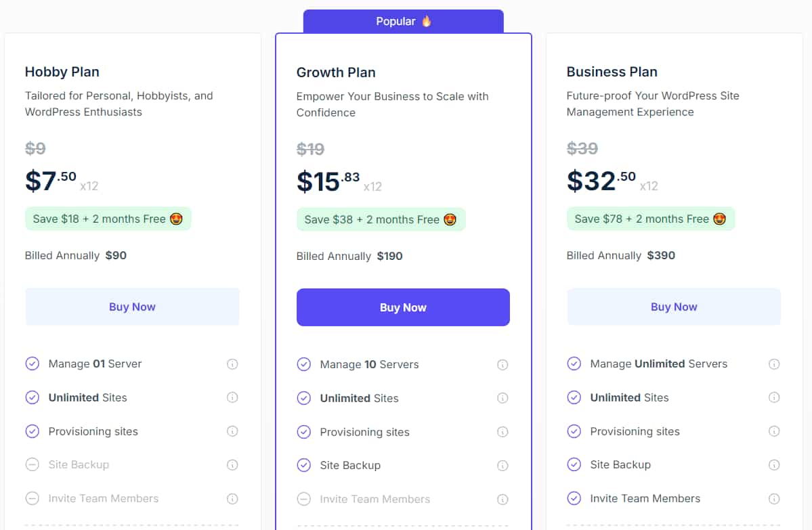Viewport: 812px width, 530px height.
Task: Click info icon for Hobby Plan Unlimited Sites
Action: click(232, 398)
